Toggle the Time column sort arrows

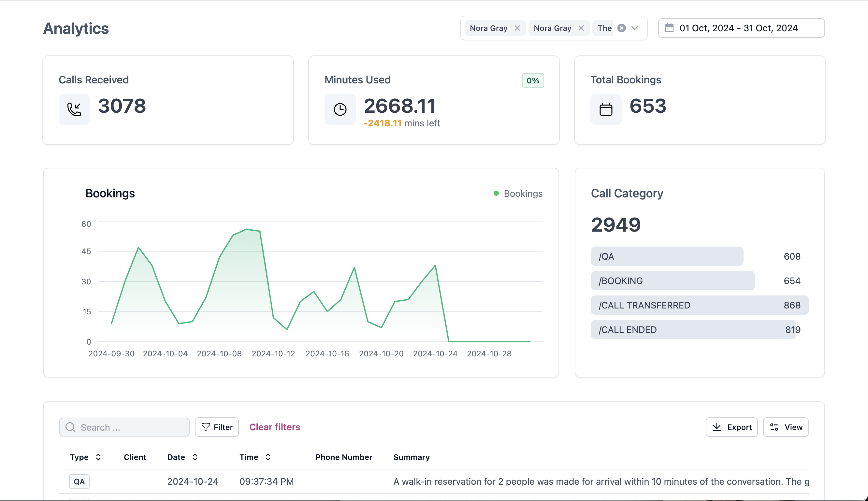tap(268, 457)
